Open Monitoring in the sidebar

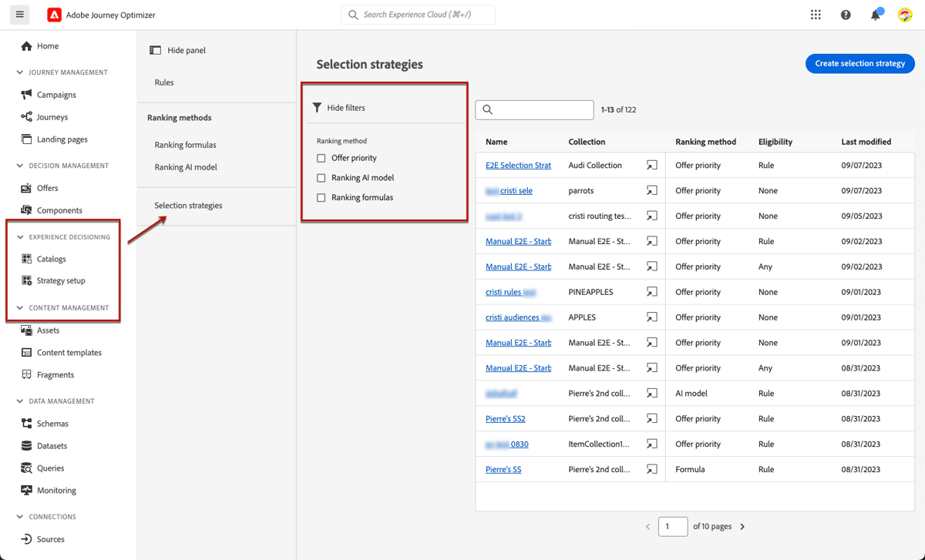click(54, 490)
